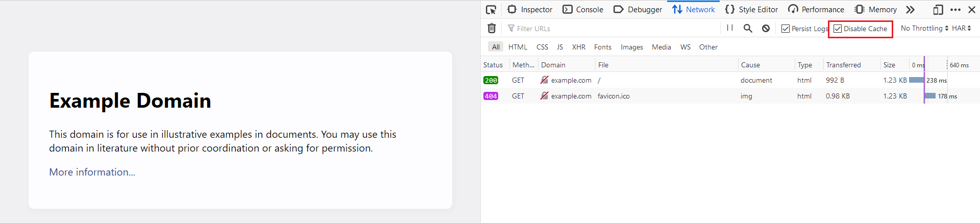Follow the More information link
Image resolution: width=980 pixels, height=223 pixels.
[92, 172]
